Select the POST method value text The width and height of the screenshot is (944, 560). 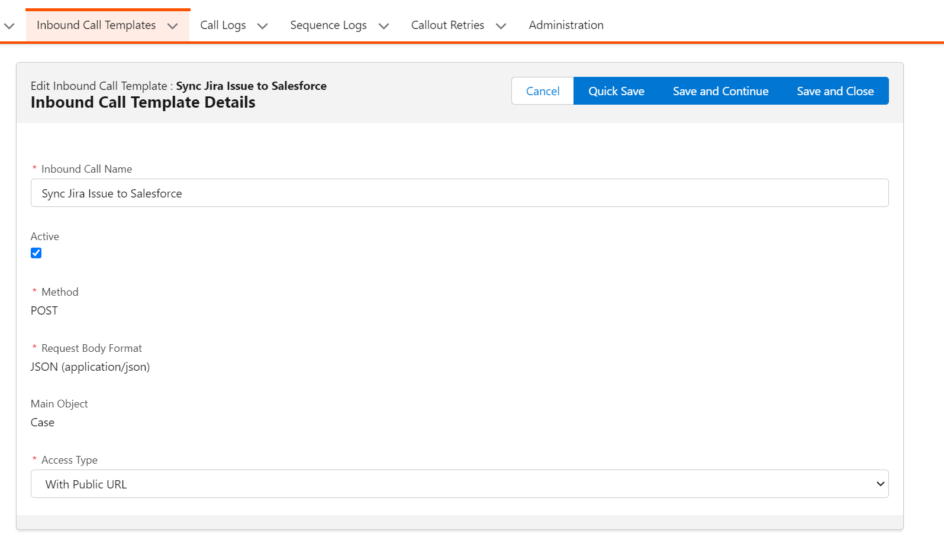44,310
